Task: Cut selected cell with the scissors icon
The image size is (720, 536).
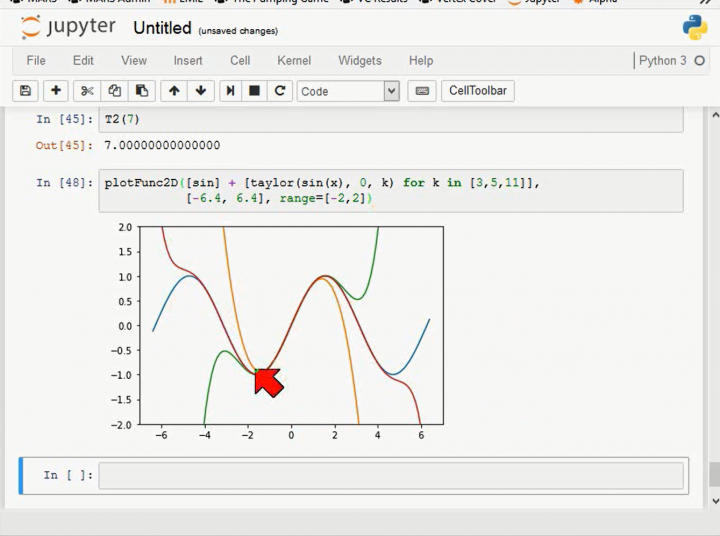Action: 87,91
